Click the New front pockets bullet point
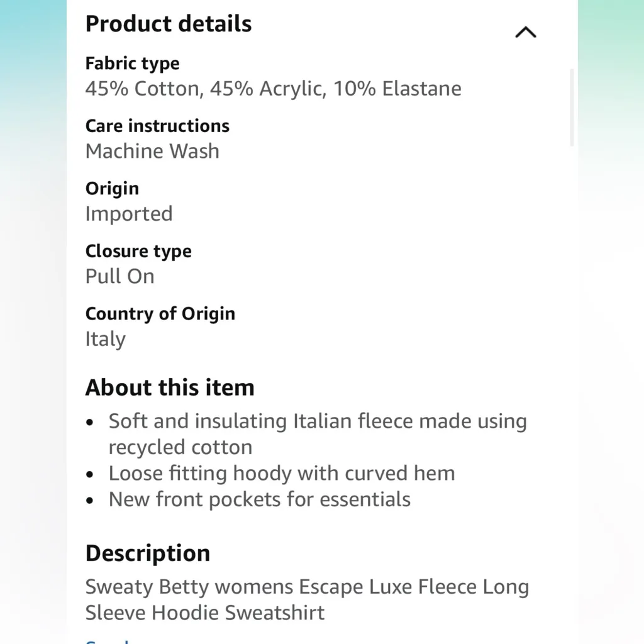The height and width of the screenshot is (644, 644). [259, 499]
